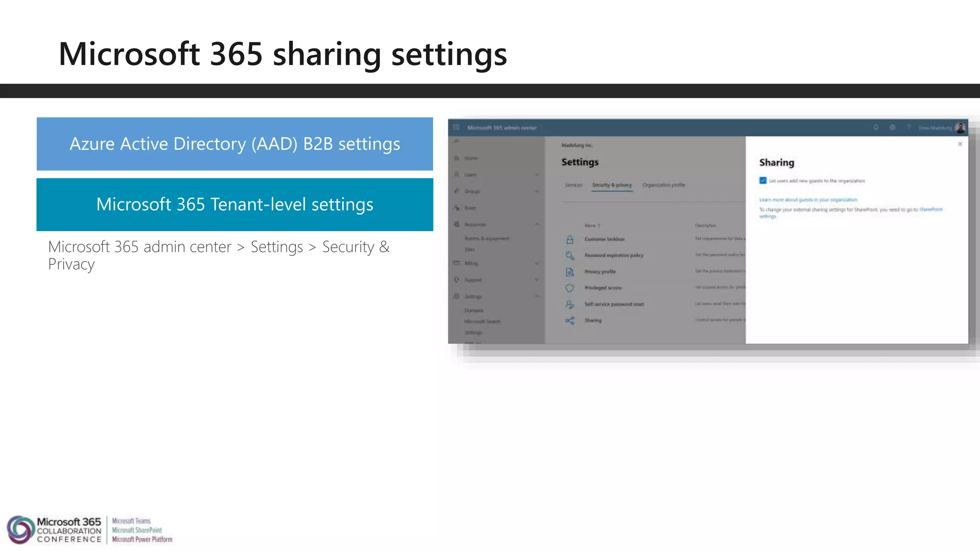Click the Home icon in sidebar

click(x=457, y=158)
